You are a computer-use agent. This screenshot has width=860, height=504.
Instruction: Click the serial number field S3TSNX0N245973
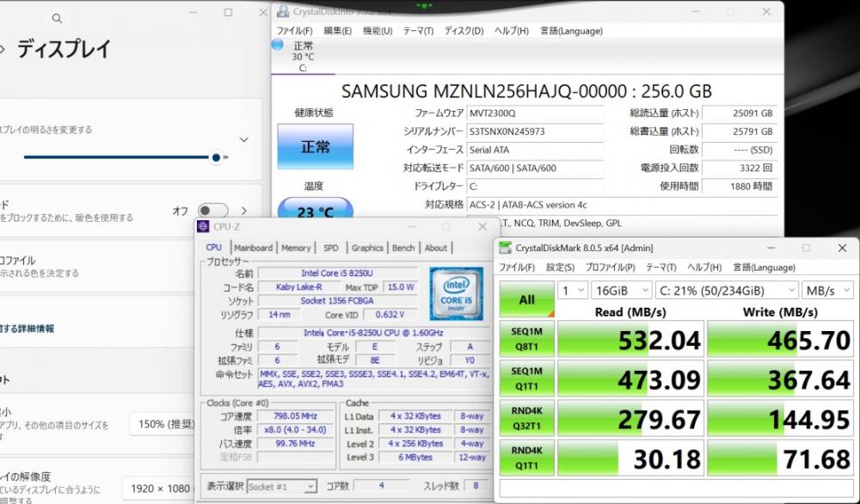tap(535, 132)
